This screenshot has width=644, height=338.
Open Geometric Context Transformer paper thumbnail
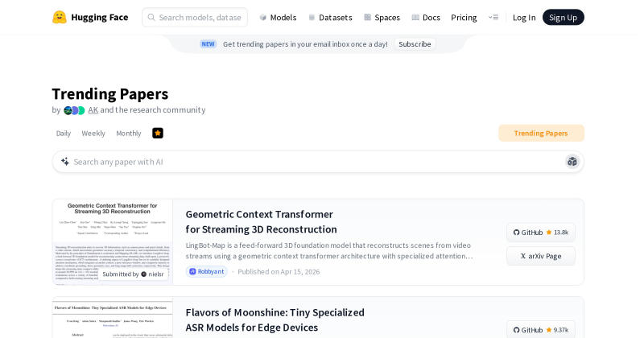(113, 242)
